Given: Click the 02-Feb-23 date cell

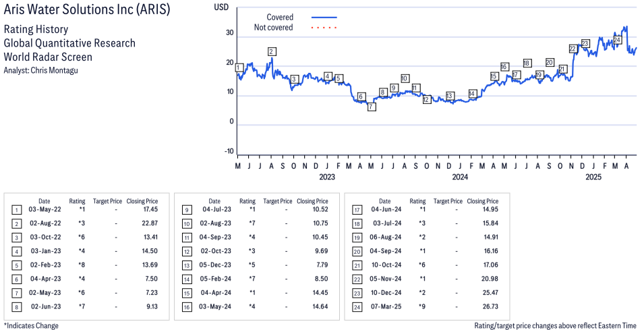Looking at the screenshot, I should tap(46, 265).
